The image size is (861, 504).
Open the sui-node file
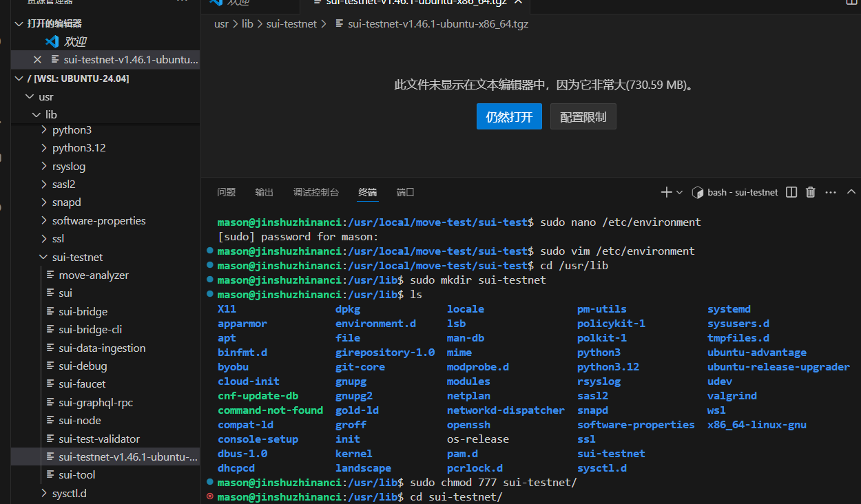point(80,421)
